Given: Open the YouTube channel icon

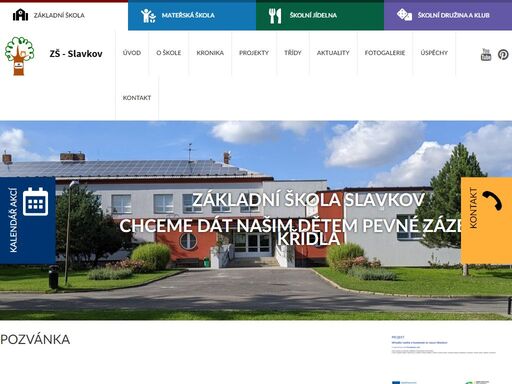Looking at the screenshot, I should point(486,54).
